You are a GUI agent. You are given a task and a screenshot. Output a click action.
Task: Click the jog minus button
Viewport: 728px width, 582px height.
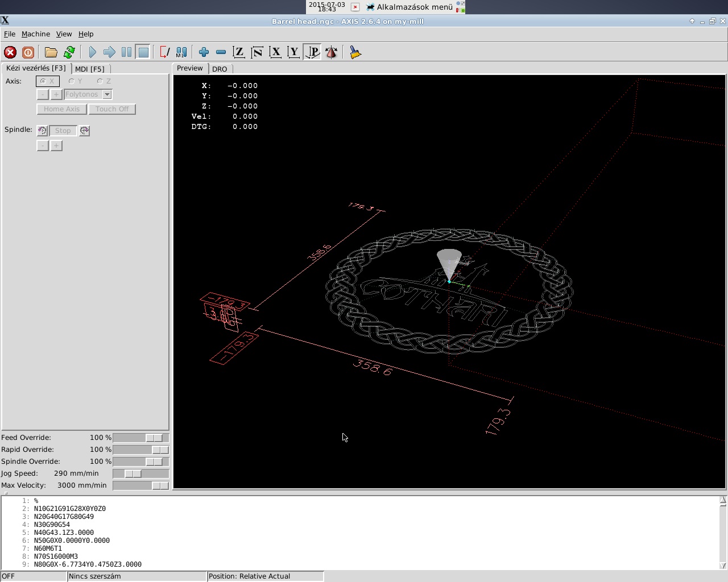[x=43, y=94]
